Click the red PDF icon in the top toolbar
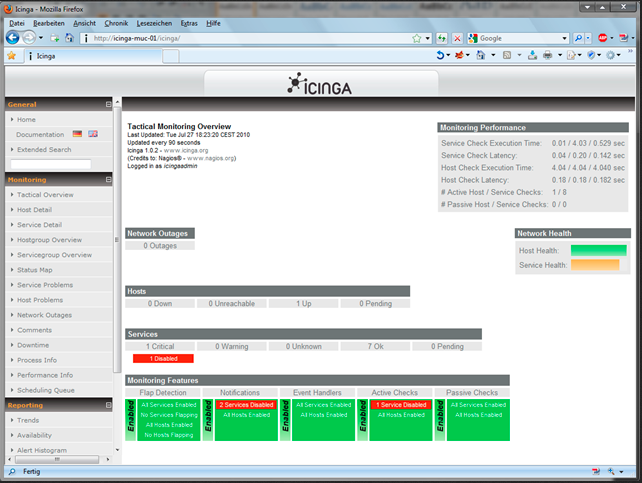The width and height of the screenshot is (642, 483). pos(623,38)
